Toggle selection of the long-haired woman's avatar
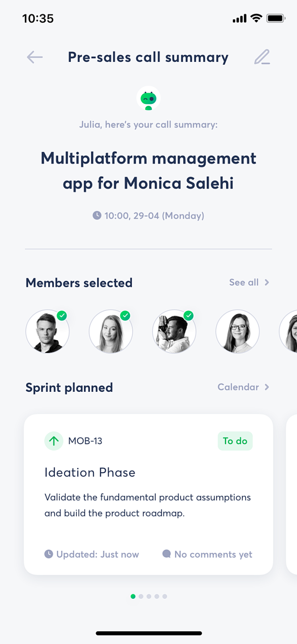 (x=111, y=331)
